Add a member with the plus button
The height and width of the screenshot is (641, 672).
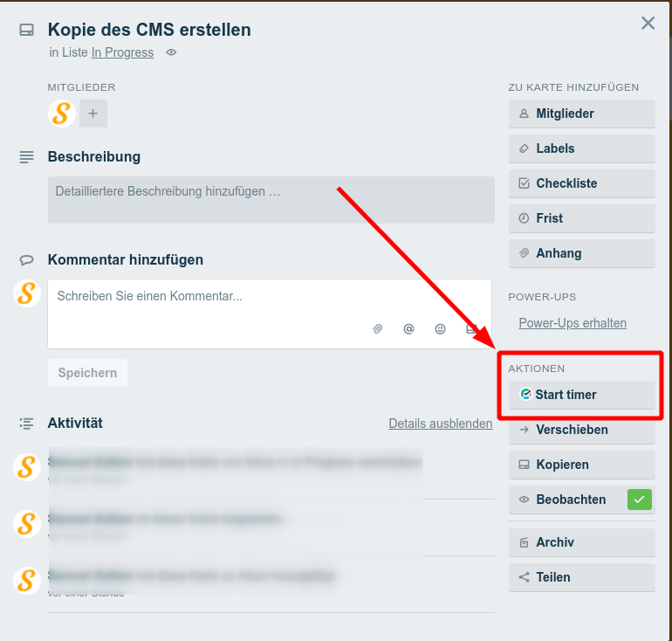pos(93,114)
